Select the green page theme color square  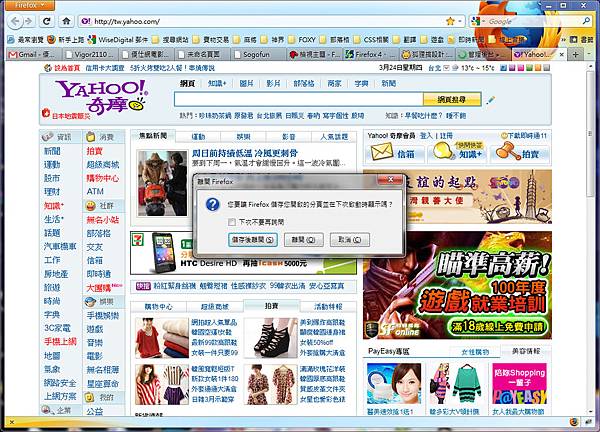[529, 68]
